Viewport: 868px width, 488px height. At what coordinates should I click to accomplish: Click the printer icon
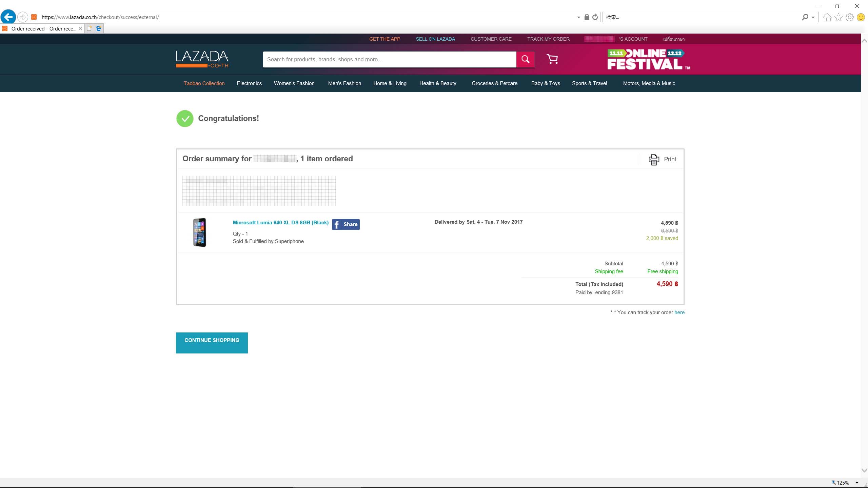(654, 159)
